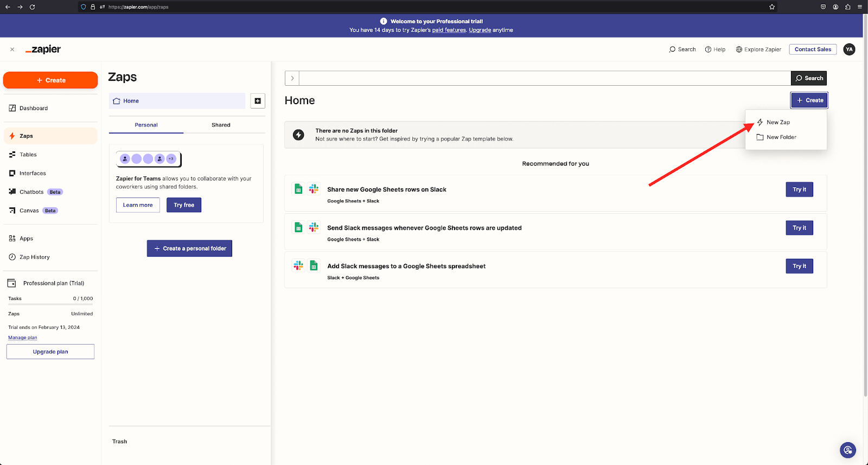Click the blue Create dropdown button
868x465 pixels.
tap(809, 100)
